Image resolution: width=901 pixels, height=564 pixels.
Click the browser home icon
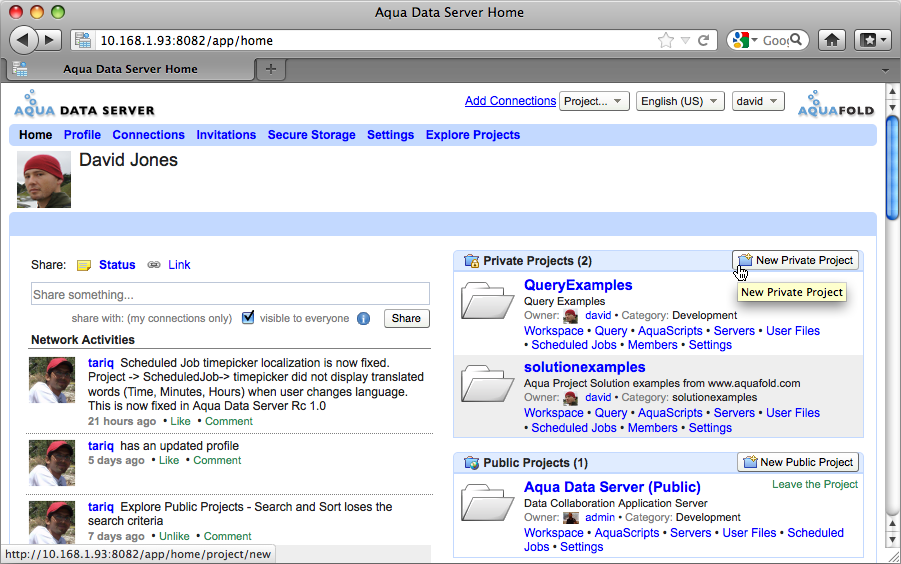coord(831,40)
